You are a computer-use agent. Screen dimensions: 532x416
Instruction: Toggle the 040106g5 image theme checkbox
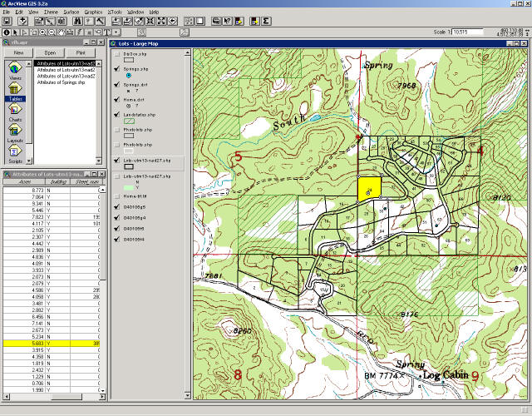tap(116, 207)
